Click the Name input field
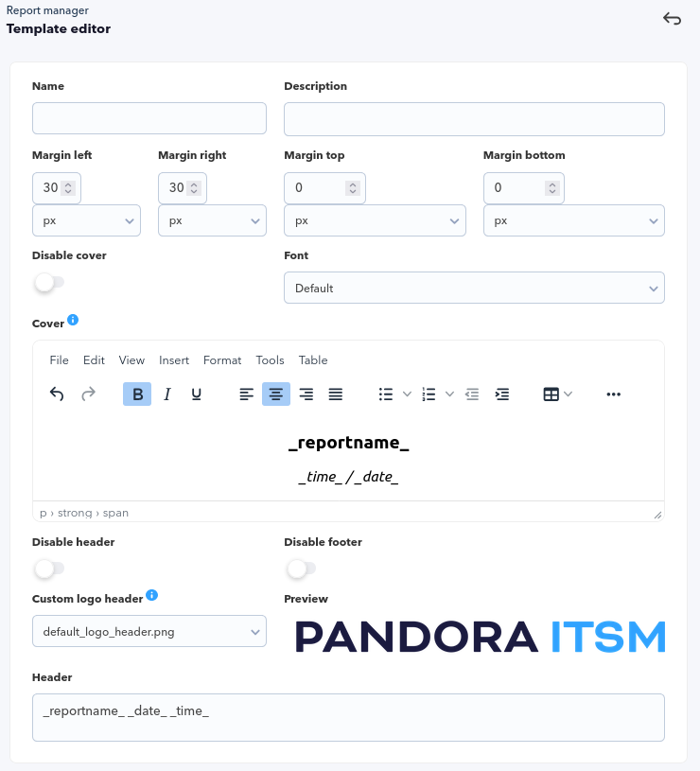The image size is (700, 771). click(x=149, y=118)
